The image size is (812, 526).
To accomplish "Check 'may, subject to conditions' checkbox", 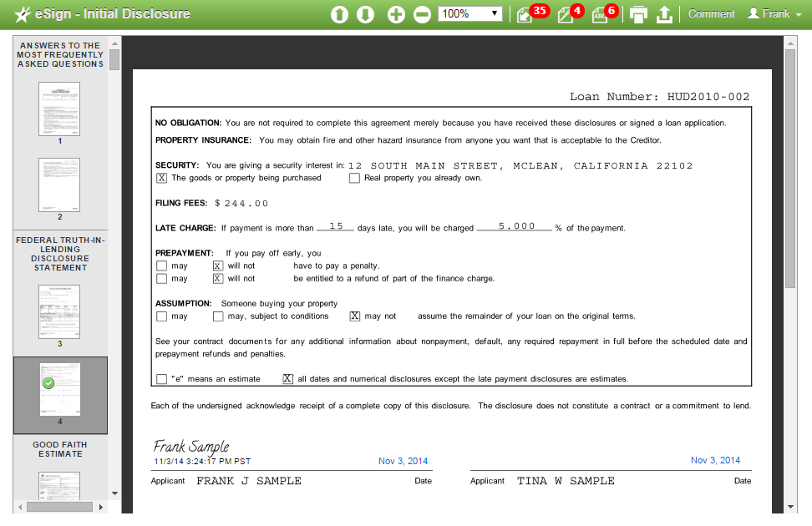I will coord(218,316).
